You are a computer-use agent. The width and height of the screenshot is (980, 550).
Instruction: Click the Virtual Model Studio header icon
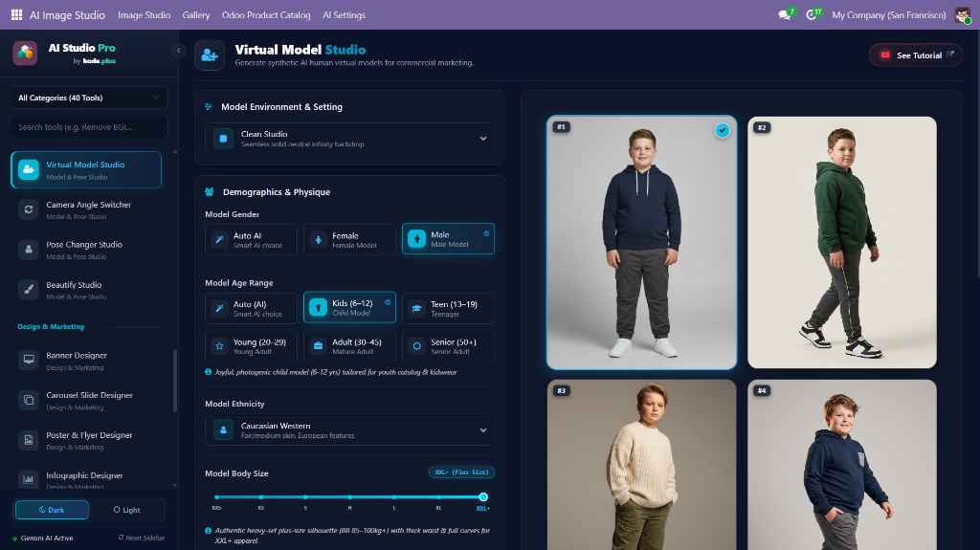click(x=210, y=55)
